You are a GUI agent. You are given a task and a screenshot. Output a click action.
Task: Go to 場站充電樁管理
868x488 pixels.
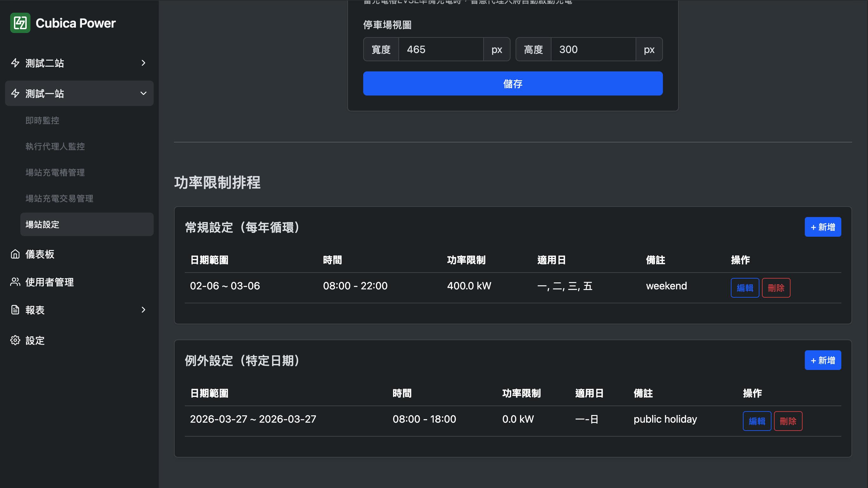click(x=55, y=172)
